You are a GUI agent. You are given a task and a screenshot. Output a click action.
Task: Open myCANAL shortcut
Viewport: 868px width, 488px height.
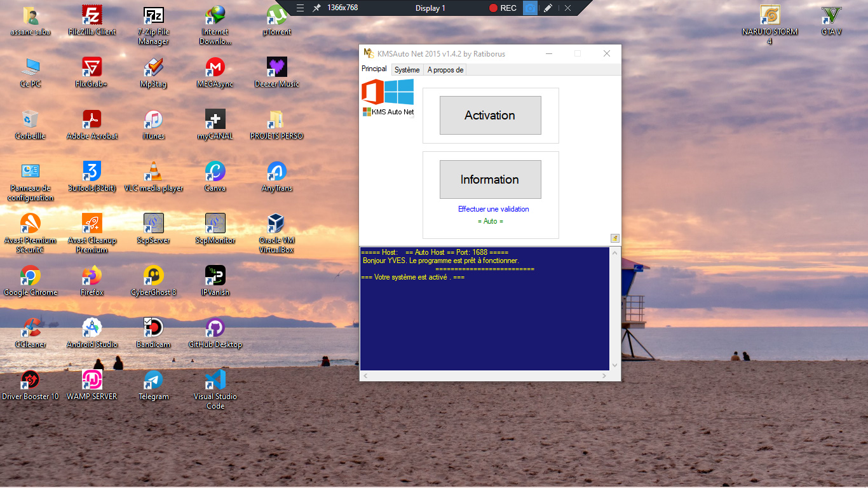215,125
